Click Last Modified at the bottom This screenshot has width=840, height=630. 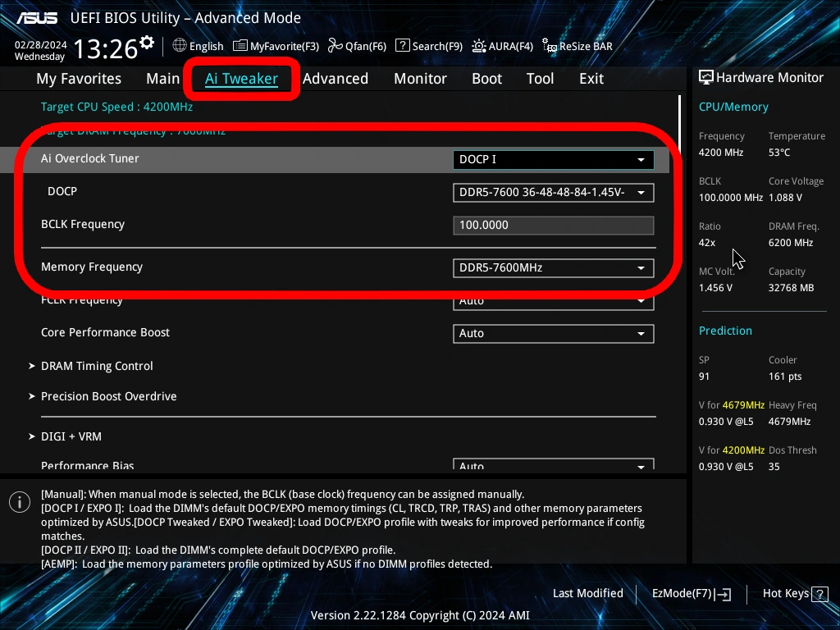pos(587,593)
